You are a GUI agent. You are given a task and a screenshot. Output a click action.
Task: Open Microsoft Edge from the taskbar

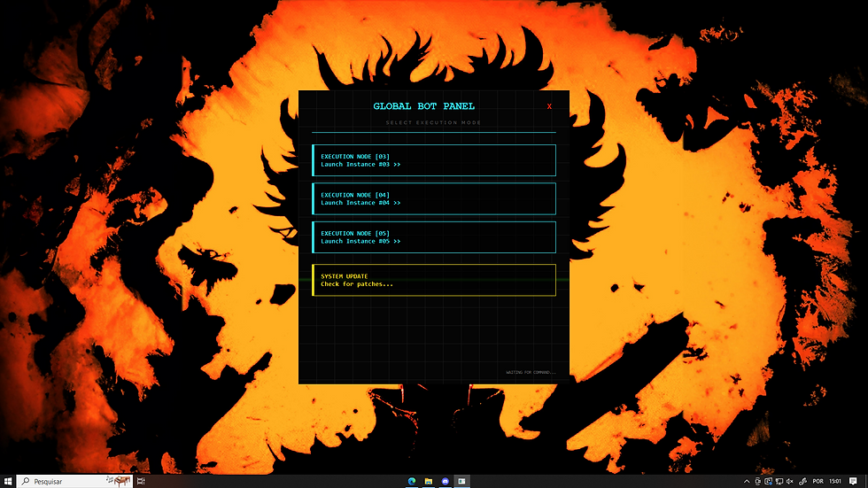(412, 482)
